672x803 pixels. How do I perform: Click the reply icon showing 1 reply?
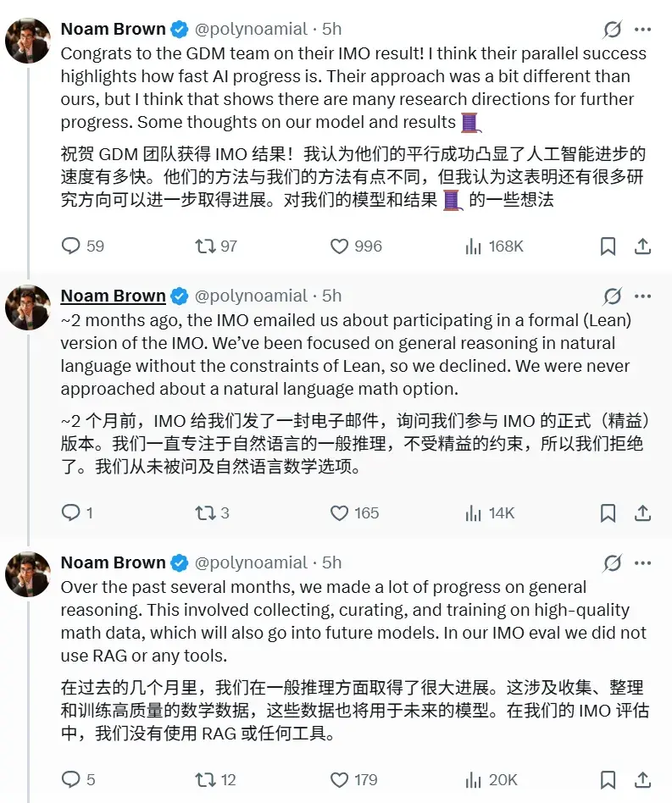(x=69, y=513)
